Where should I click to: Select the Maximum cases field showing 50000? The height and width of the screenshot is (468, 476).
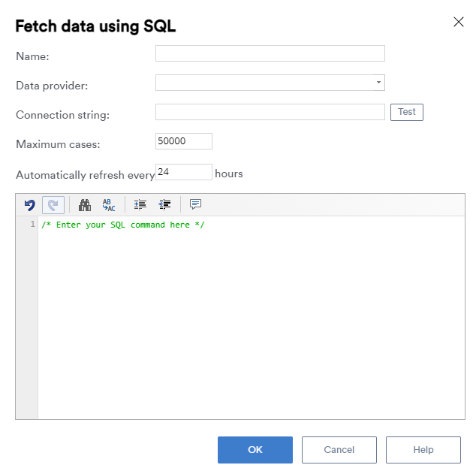coord(184,141)
